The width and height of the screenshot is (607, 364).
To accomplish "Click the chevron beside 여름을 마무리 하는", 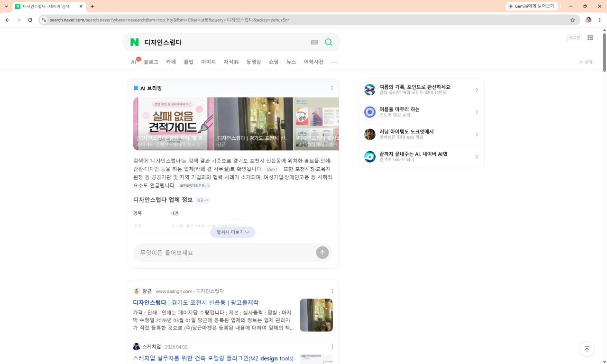I will pos(477,112).
